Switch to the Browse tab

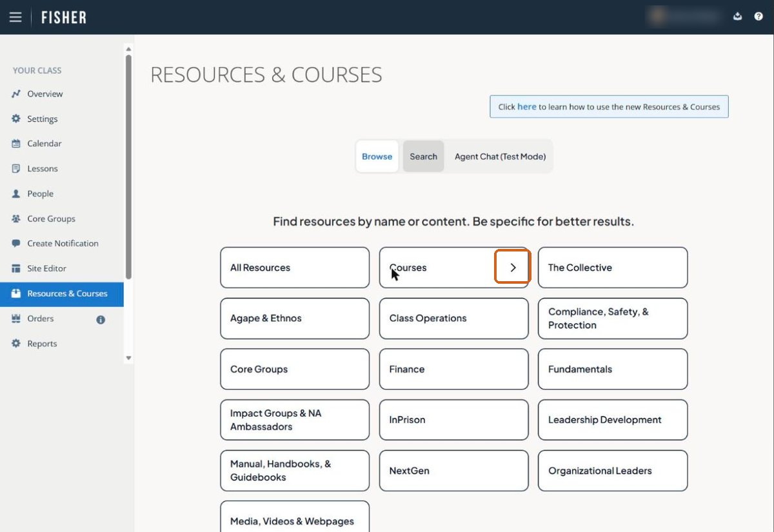pos(377,157)
